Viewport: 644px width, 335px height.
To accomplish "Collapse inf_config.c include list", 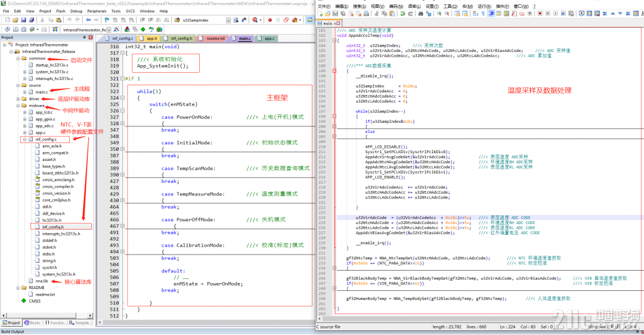I will (24, 139).
